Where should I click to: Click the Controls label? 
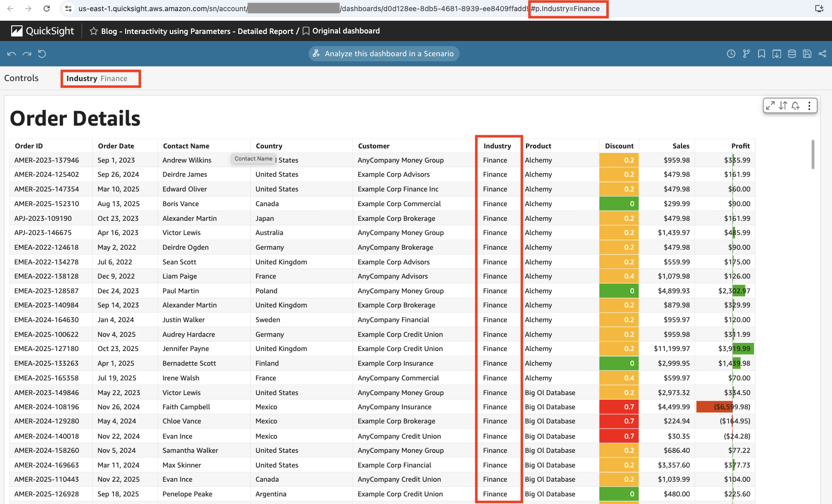click(21, 78)
